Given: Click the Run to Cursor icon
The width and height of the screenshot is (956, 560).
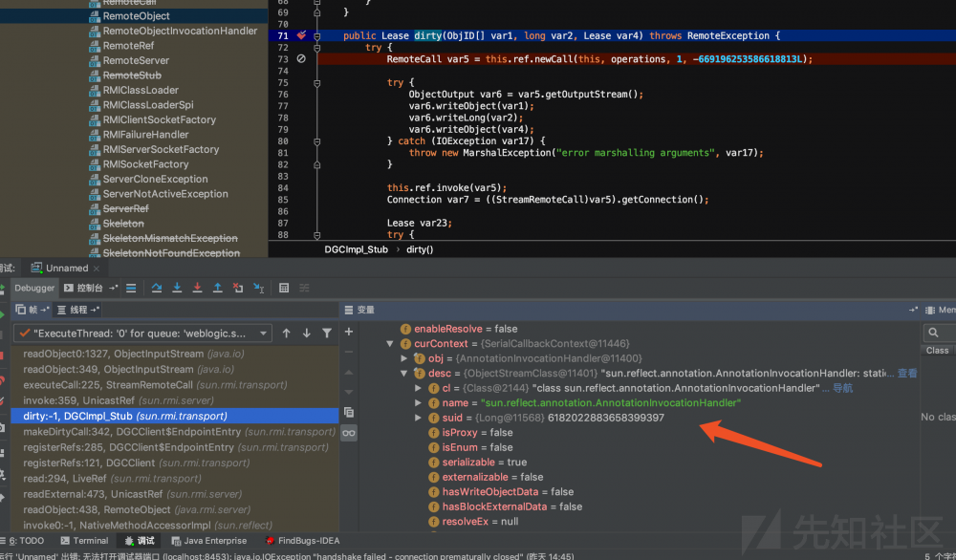Looking at the screenshot, I should tap(257, 288).
